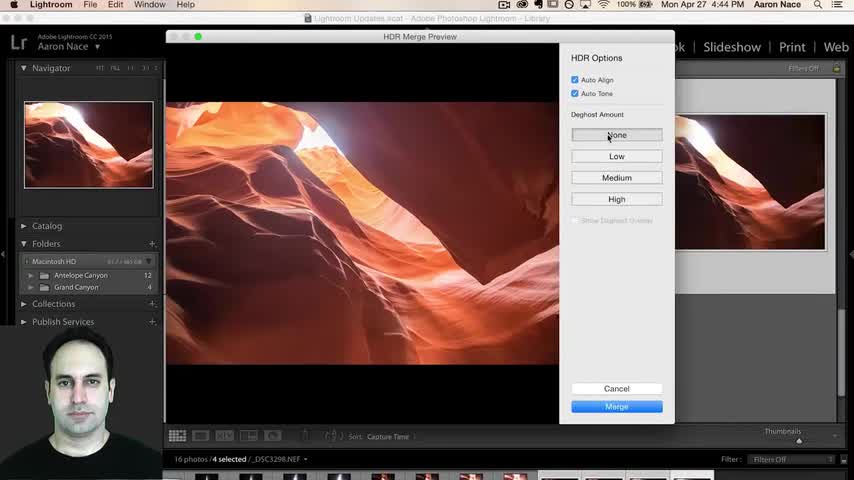Open Lightroom application menu
Image resolution: width=854 pixels, height=480 pixels.
coord(51,5)
